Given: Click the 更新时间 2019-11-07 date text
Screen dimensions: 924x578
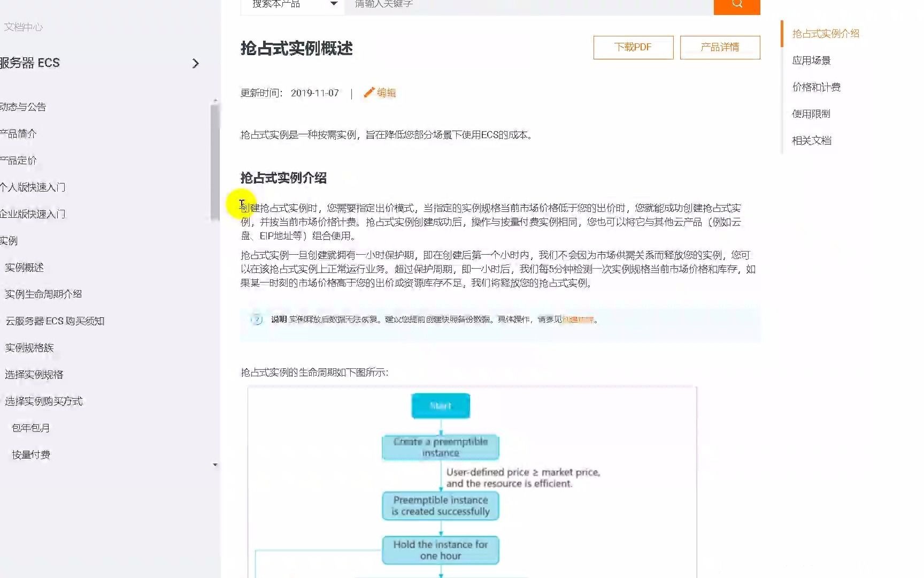Looking at the screenshot, I should [289, 93].
